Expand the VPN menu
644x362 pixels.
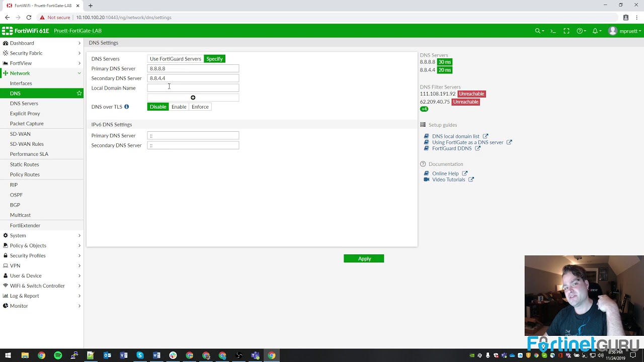[x=42, y=265]
